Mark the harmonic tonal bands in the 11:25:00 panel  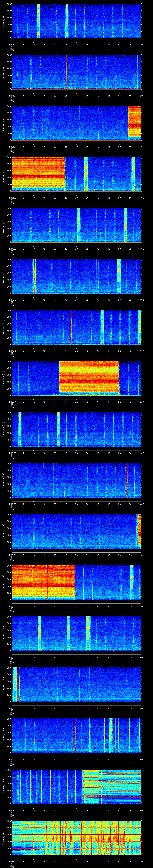tap(112, 786)
